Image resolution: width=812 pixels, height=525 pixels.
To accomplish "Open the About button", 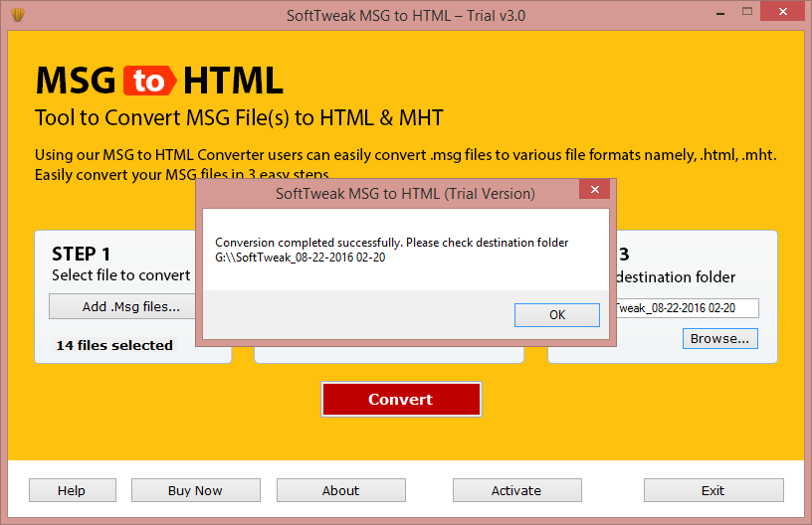I will coord(340,490).
